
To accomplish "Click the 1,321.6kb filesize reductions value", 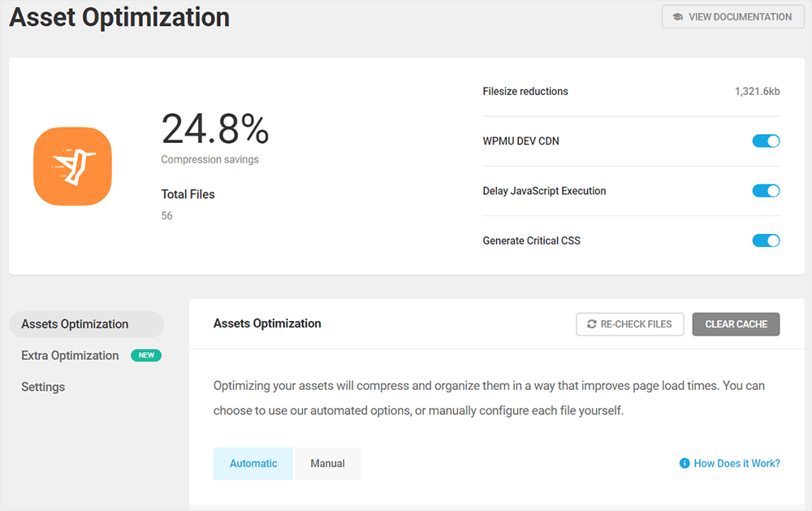I will coord(757,91).
